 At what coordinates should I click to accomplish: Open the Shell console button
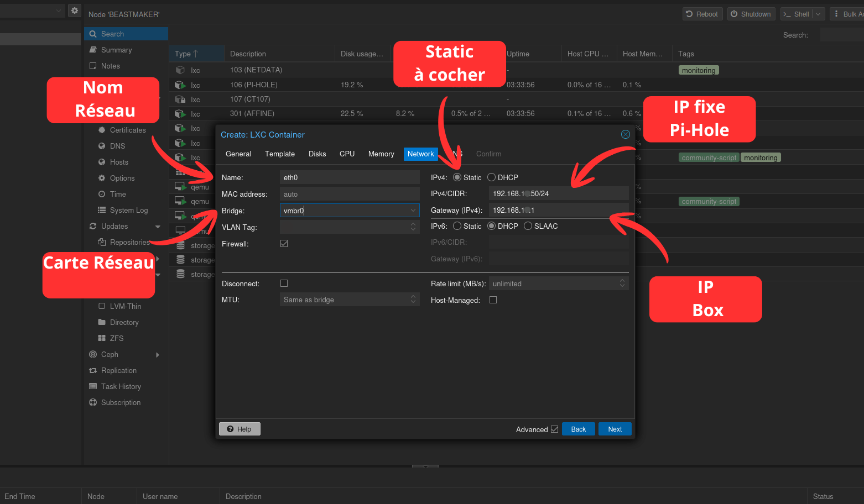pos(797,14)
